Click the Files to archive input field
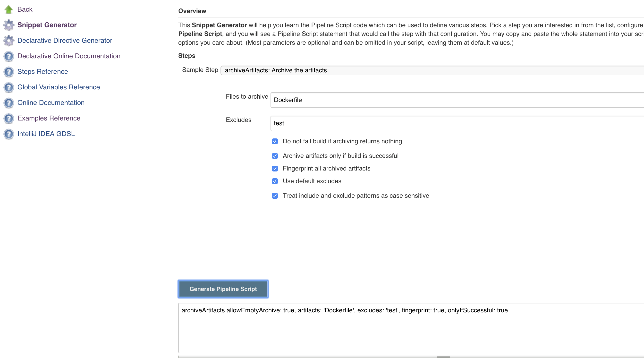The width and height of the screenshot is (644, 358). (x=458, y=100)
